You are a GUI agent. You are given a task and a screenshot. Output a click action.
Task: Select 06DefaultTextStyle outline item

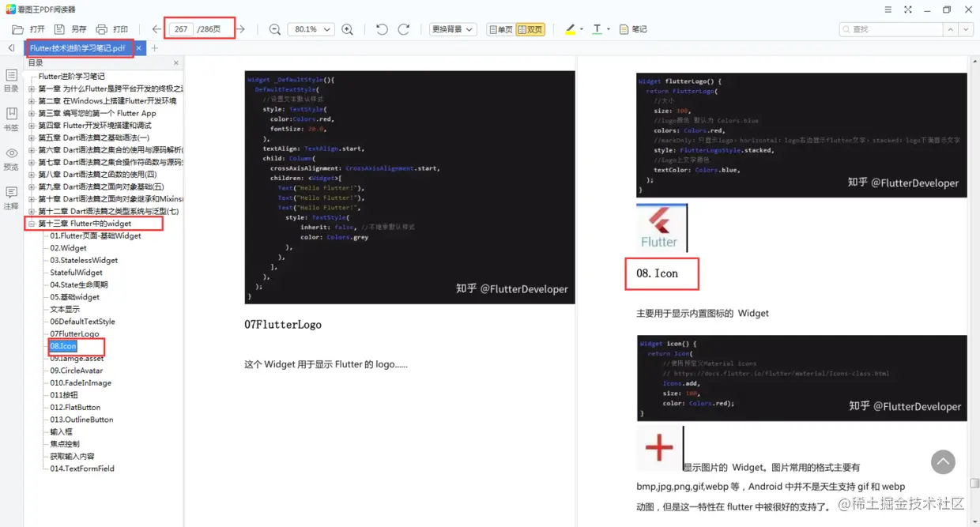82,322
